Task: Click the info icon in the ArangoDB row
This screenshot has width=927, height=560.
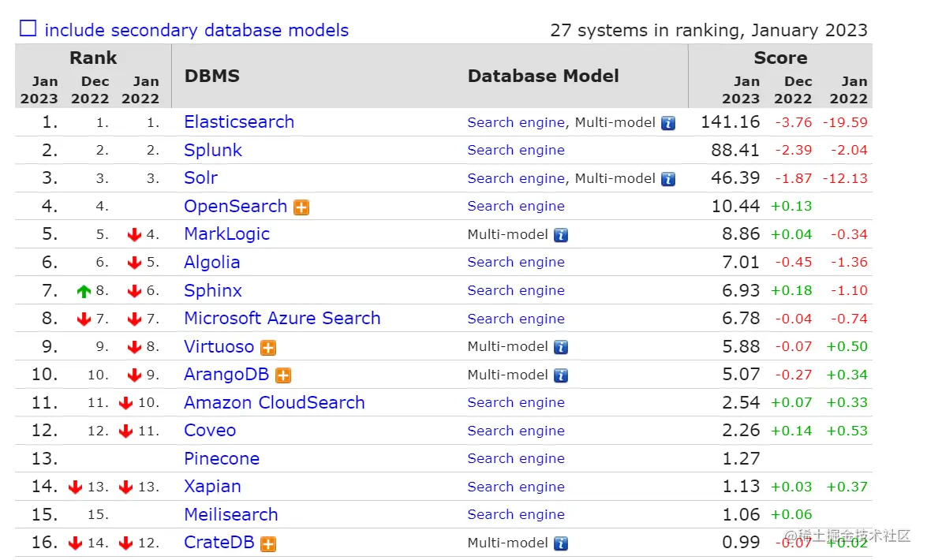Action: click(561, 375)
